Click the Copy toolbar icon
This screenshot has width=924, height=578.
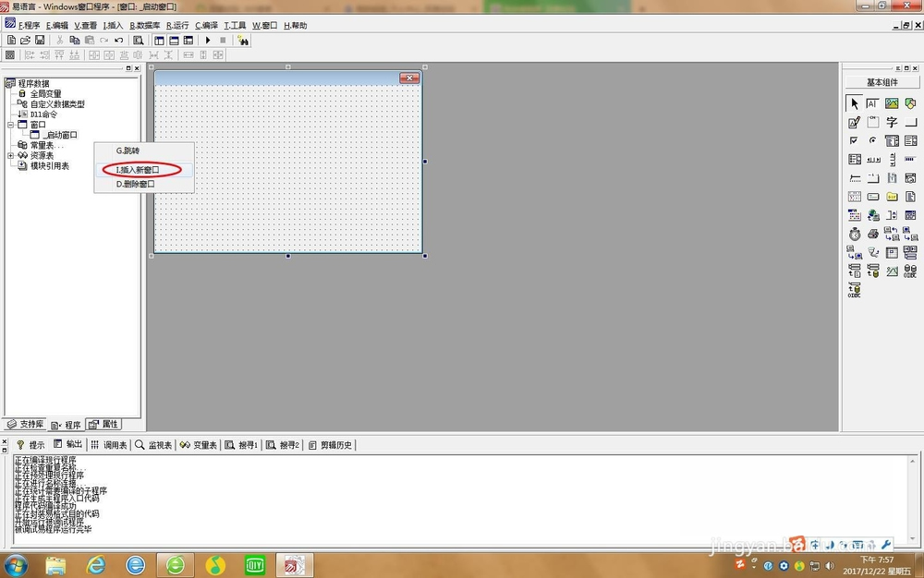tap(74, 40)
